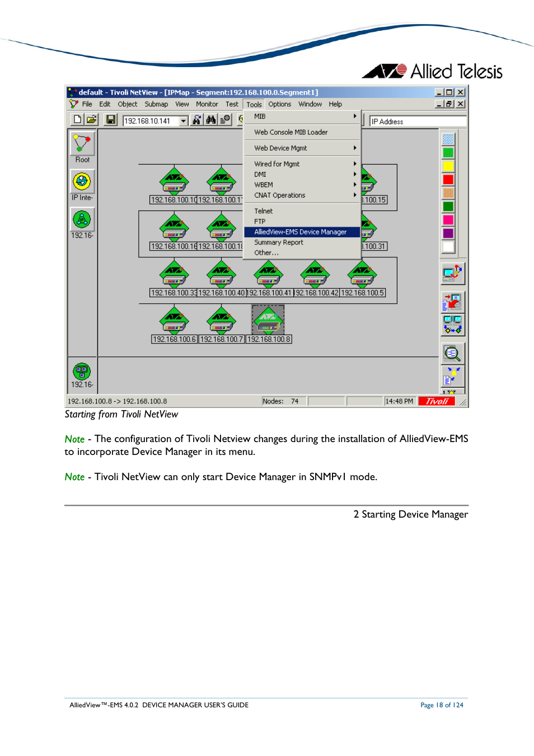Pick the white color swatch
Image resolution: width=534 pixels, height=756 pixels.
coord(448,247)
